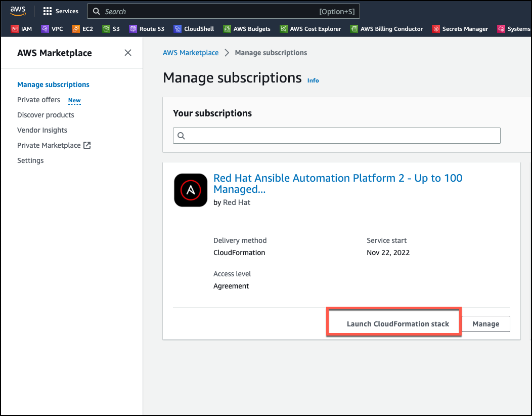The width and height of the screenshot is (532, 416).
Task: Click the S3 shortcut icon
Action: pos(106,29)
